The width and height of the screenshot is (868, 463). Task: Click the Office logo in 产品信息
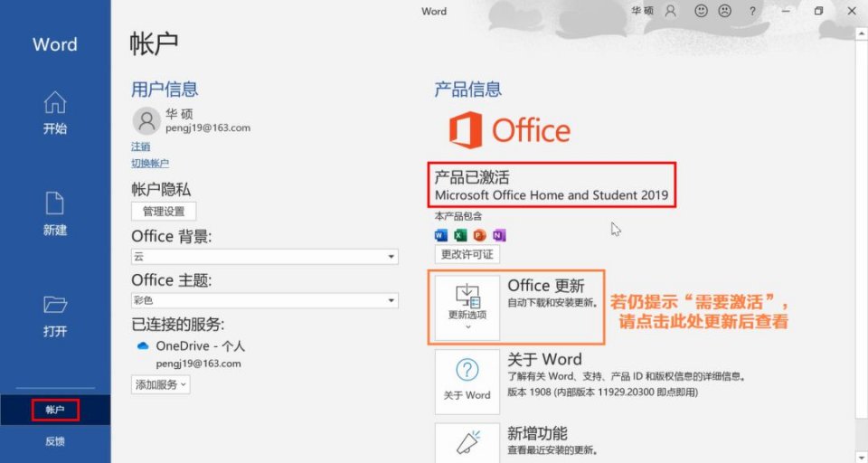pos(509,130)
